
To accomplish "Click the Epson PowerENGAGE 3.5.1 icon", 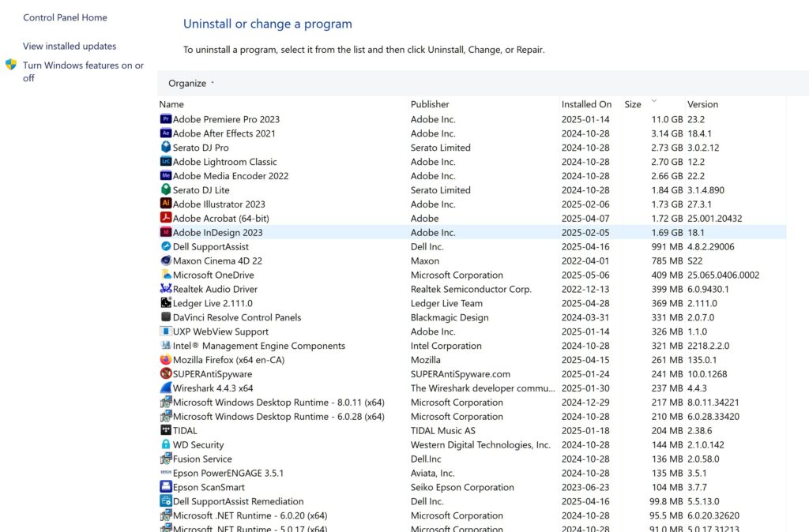I will (166, 472).
